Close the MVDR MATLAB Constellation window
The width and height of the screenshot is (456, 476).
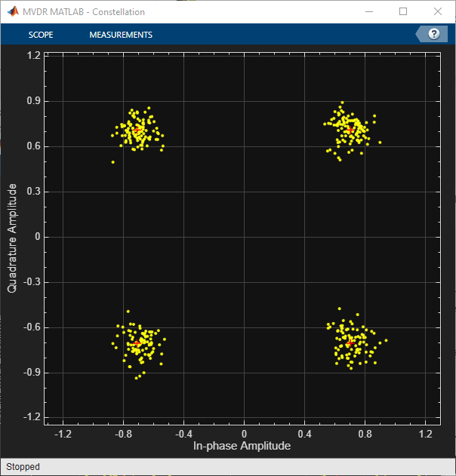tap(438, 11)
